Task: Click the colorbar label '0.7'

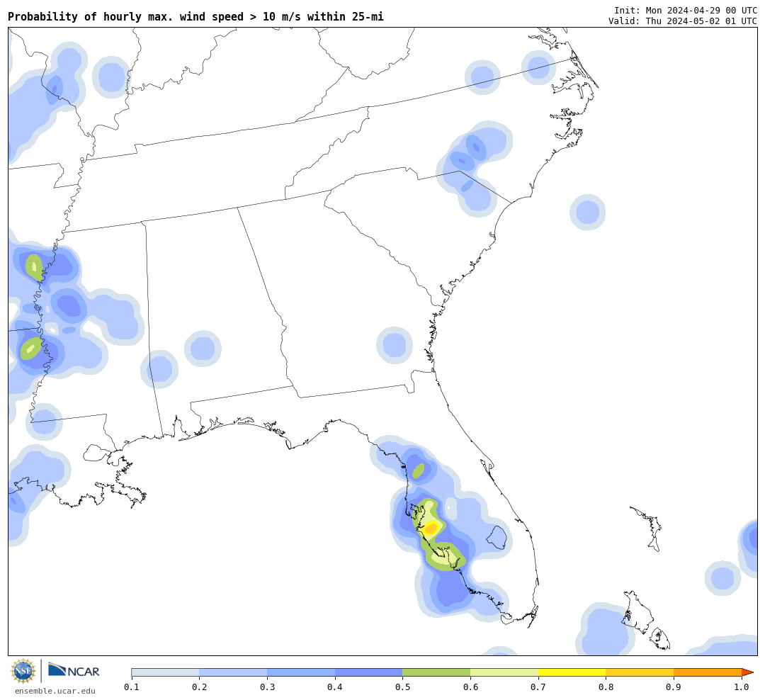Action: [x=538, y=687]
